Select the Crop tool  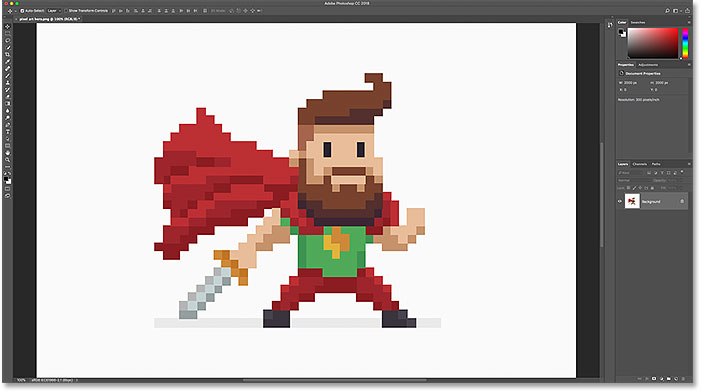coord(8,54)
